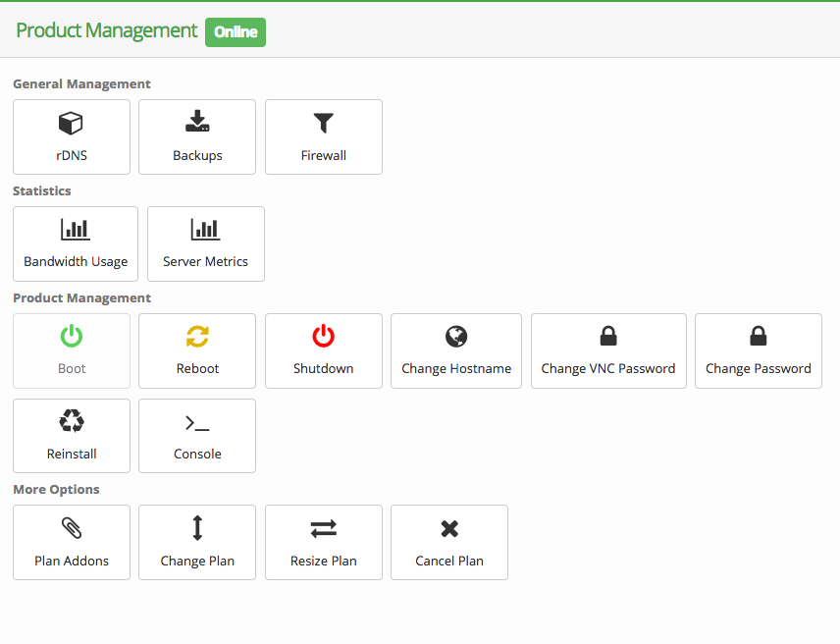Click the rDNS cube icon
Image resolution: width=840 pixels, height=644 pixels.
72,123
